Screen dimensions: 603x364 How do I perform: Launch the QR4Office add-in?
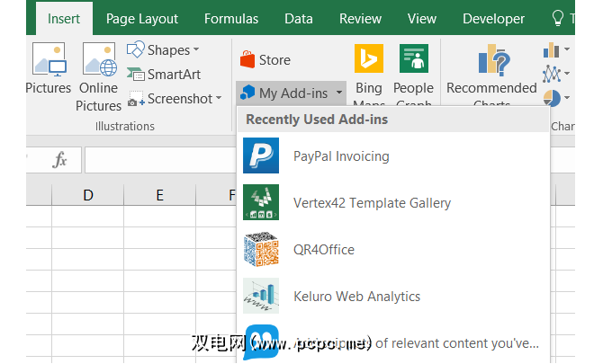click(x=323, y=250)
